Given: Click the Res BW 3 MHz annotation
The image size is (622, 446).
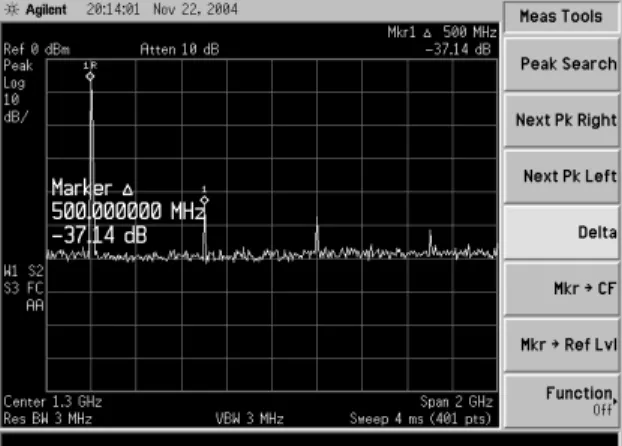Looking at the screenshot, I should 48,419.
